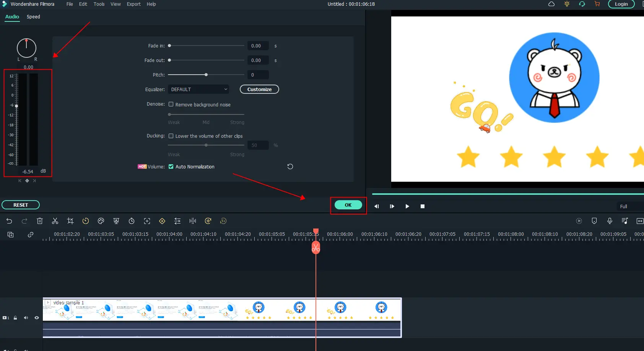Screen dimensions: 644x351
Task: Reset the volume with circular arrow icon
Action: tap(290, 167)
